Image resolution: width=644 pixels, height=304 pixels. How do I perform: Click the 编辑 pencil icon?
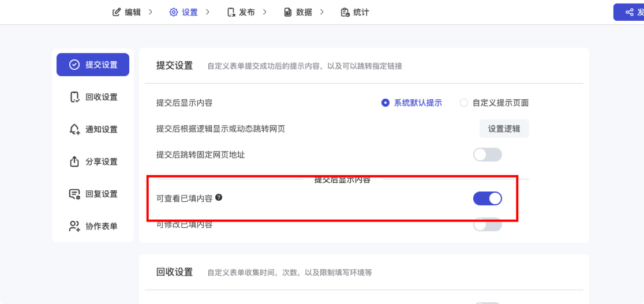117,12
